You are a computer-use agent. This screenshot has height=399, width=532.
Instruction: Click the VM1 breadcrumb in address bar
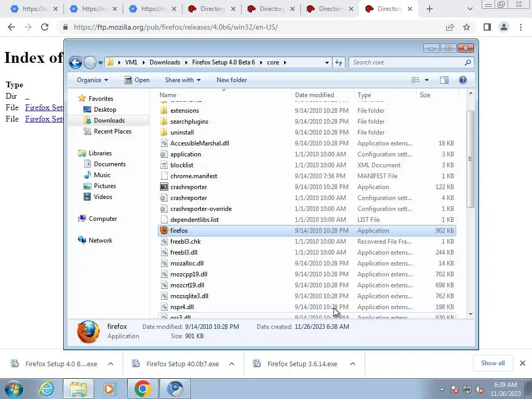tap(131, 62)
